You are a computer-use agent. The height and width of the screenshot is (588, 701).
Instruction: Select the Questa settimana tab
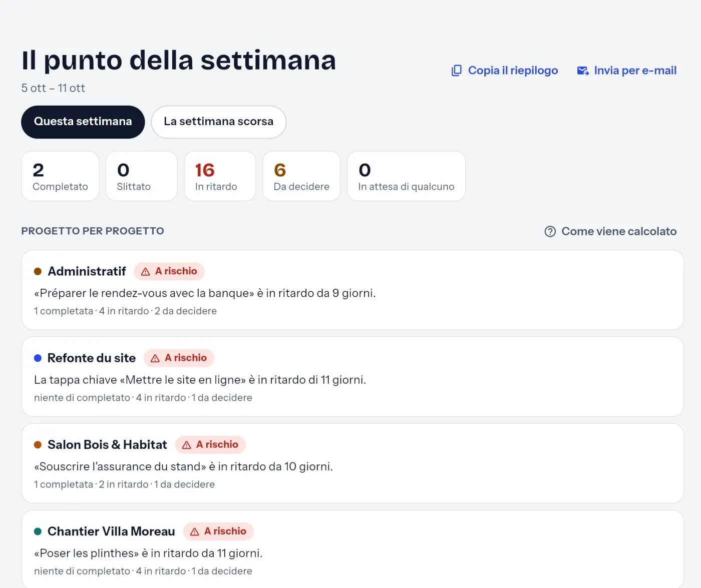(x=83, y=122)
